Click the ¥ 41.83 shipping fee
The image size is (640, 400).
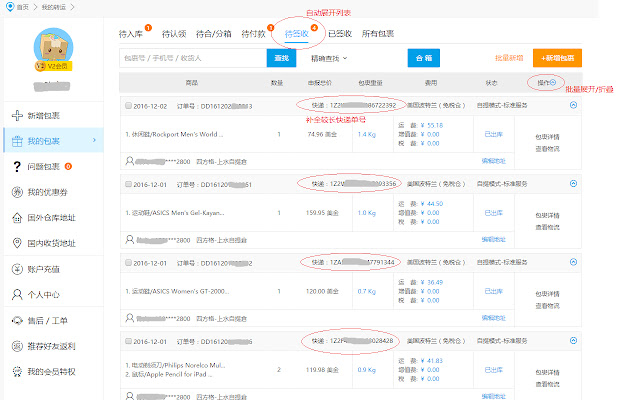point(431,361)
